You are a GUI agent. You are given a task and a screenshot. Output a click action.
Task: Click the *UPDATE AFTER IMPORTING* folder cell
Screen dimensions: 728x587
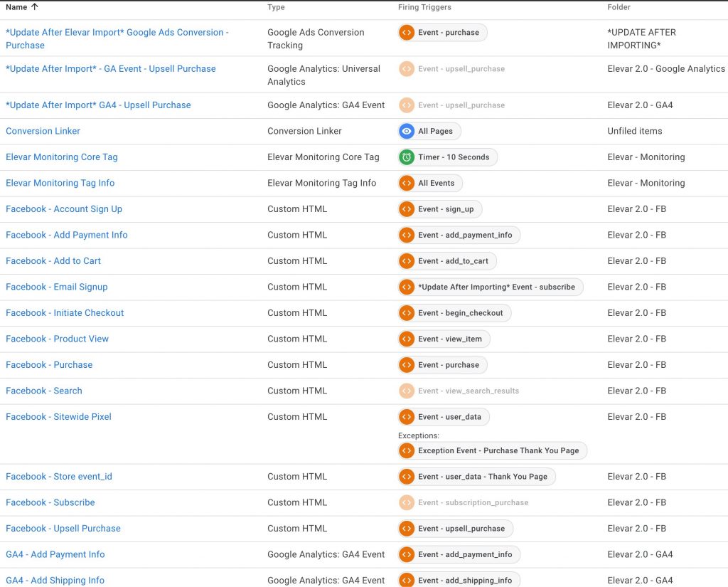pyautogui.click(x=642, y=39)
